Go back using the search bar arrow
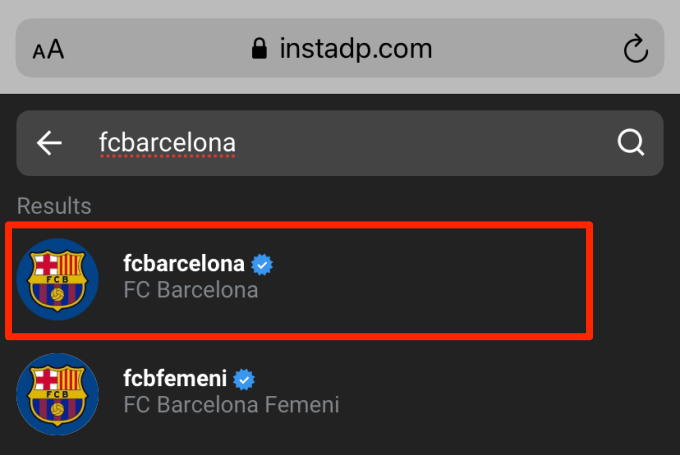 click(49, 143)
